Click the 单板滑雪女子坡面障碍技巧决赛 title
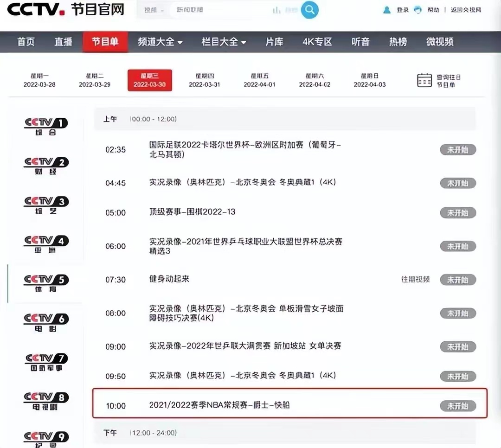The height and width of the screenshot is (448, 501). (x=246, y=313)
